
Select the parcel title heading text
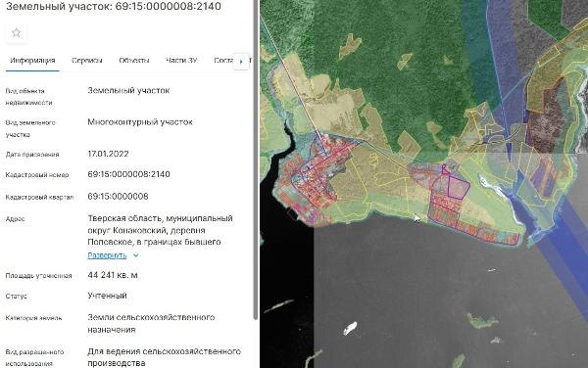point(114,6)
